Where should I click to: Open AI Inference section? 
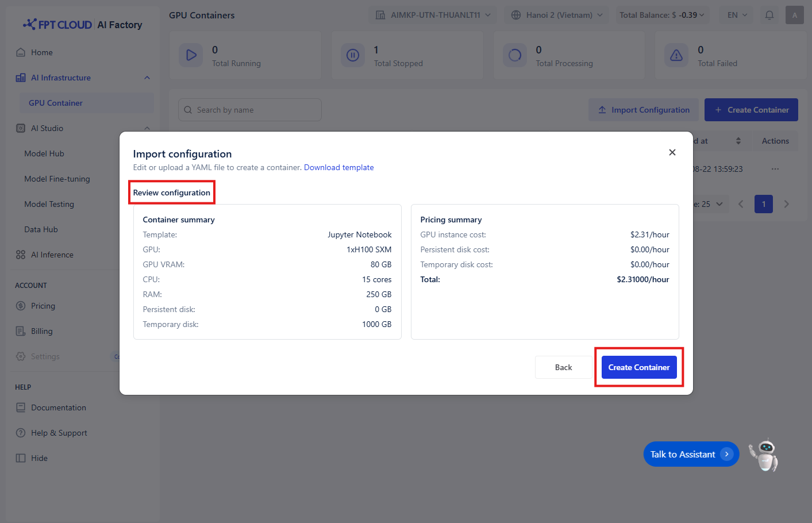[x=52, y=255]
